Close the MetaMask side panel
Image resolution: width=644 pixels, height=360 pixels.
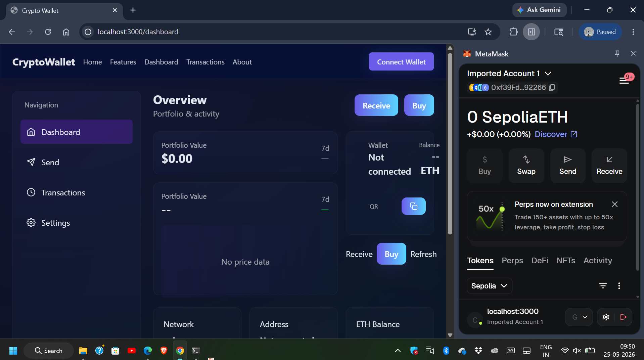[x=633, y=54]
